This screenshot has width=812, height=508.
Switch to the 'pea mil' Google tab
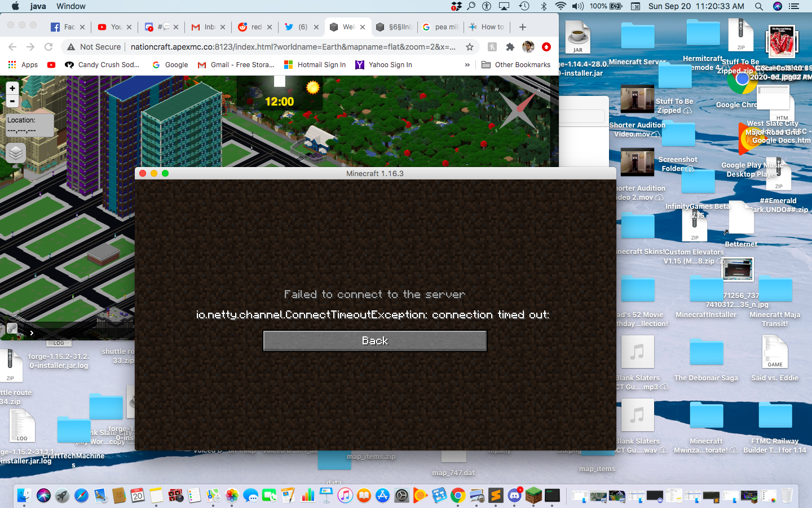(x=440, y=27)
